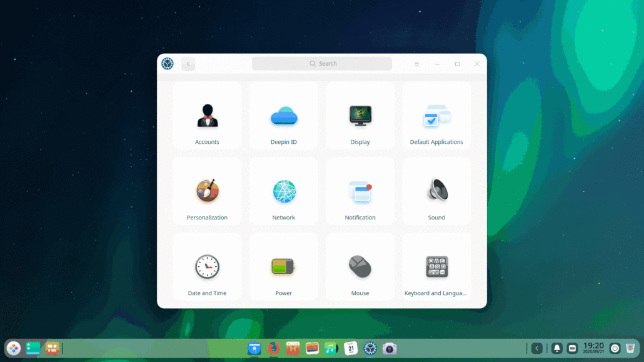Open the Sound settings
Screen dimensions: 644x362
coord(436,192)
